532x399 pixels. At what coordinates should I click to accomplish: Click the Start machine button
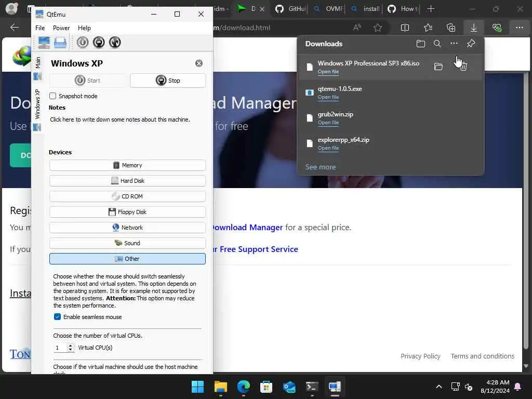(87, 81)
